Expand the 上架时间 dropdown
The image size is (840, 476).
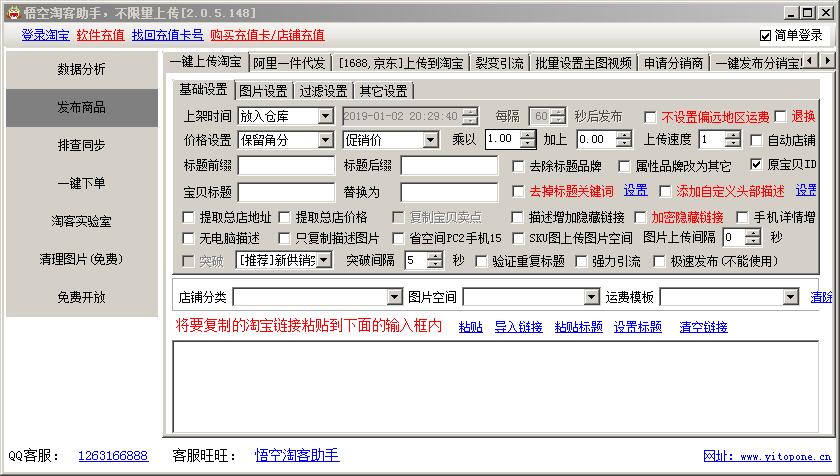pyautogui.click(x=325, y=116)
